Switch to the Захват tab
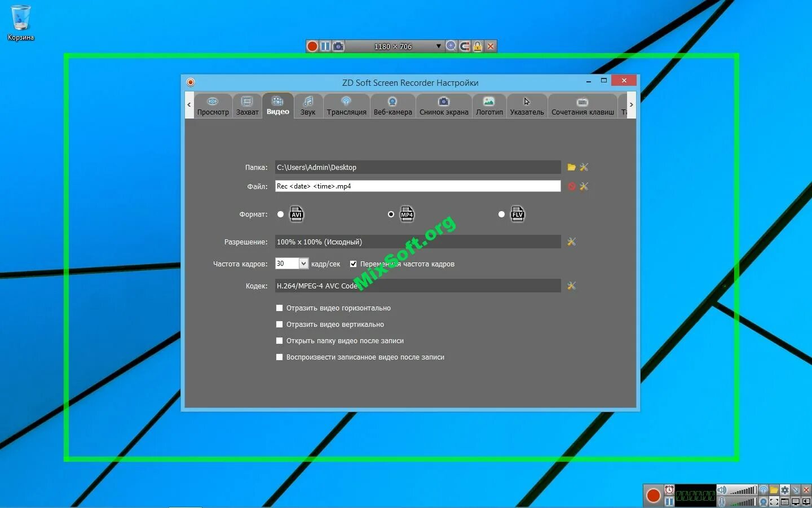 click(247, 106)
